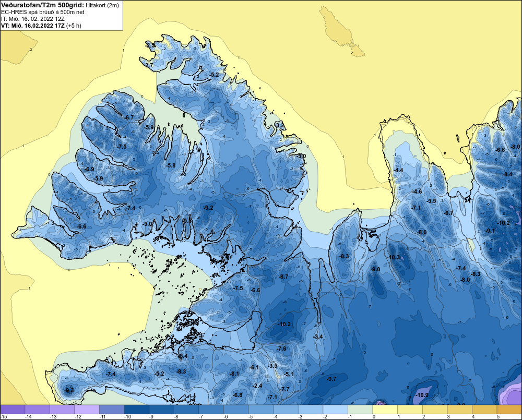Select the -2.4 temperature value
The image size is (522, 420).
(257, 386)
